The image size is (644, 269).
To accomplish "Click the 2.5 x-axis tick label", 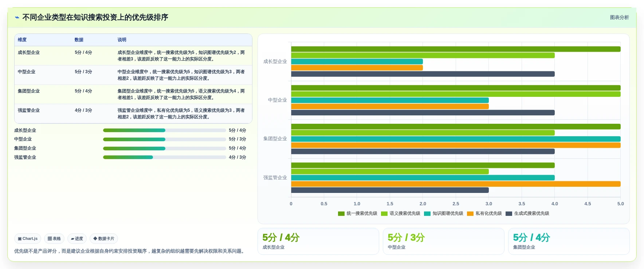I will click(x=456, y=204).
